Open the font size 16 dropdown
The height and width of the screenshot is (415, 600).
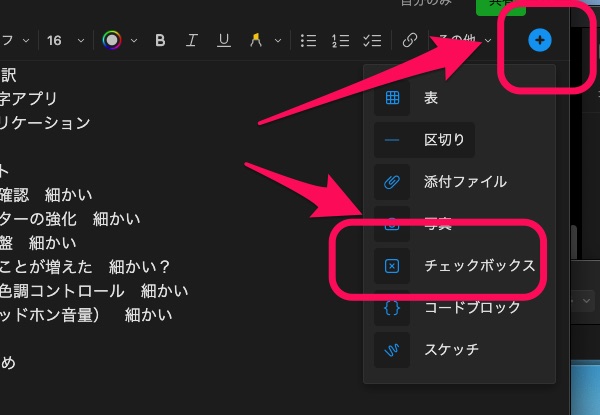62,41
